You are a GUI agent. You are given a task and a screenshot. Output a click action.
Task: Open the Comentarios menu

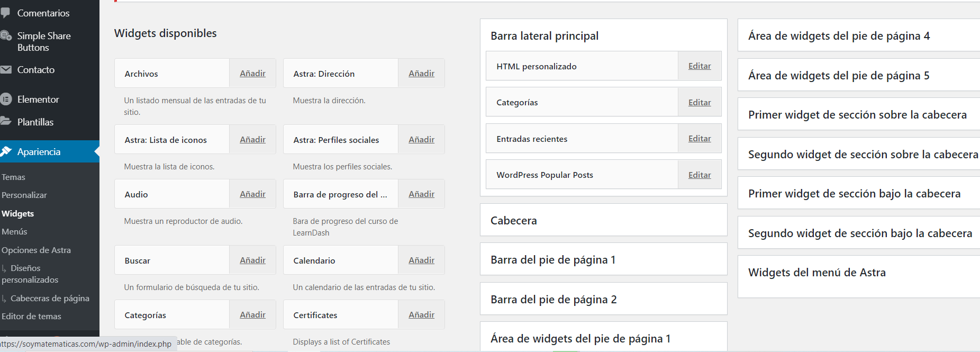click(x=43, y=13)
